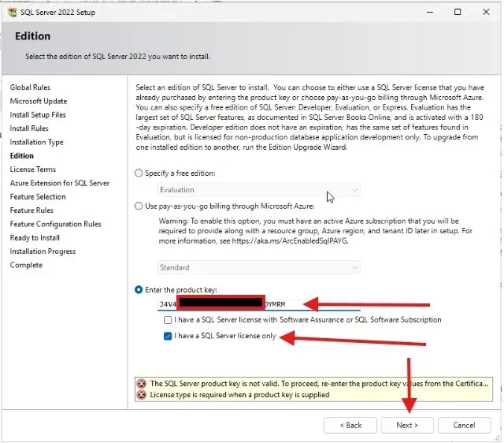The width and height of the screenshot is (504, 443).
Task: Click the Installation Type step
Action: click(37, 142)
